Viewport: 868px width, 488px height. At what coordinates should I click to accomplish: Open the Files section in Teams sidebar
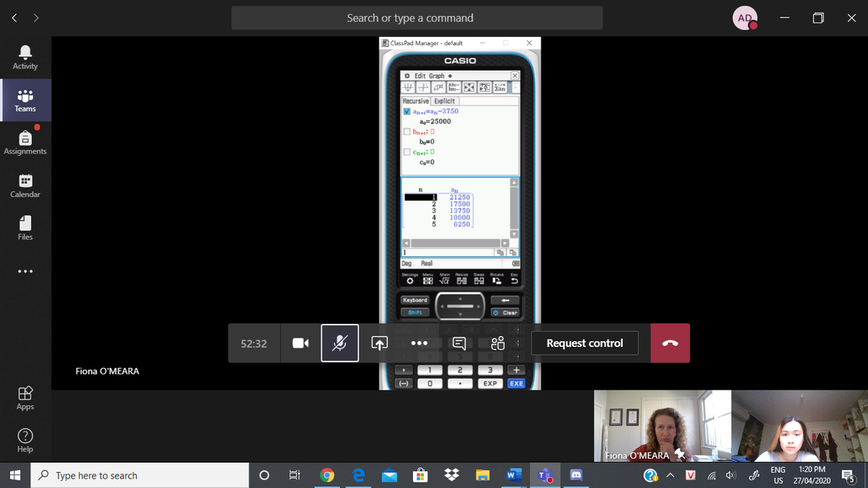click(x=25, y=228)
